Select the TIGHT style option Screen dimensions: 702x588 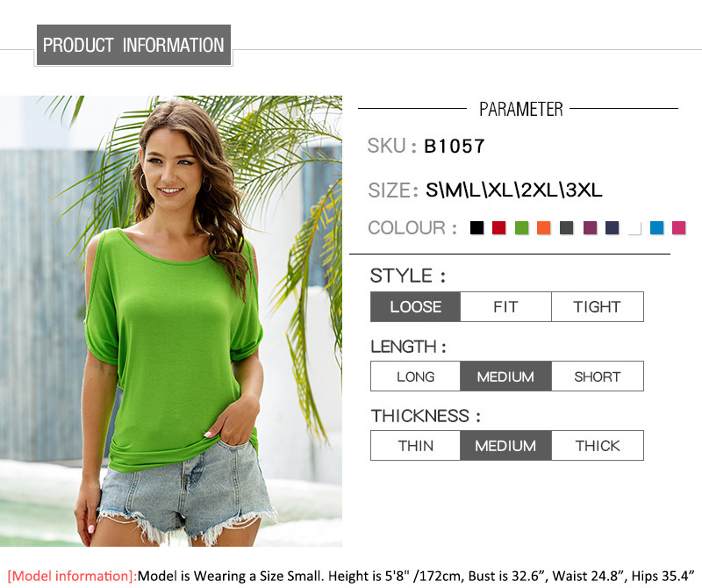click(598, 307)
